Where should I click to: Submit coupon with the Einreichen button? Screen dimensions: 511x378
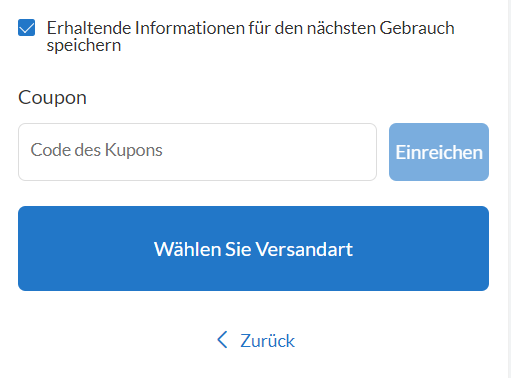click(439, 152)
